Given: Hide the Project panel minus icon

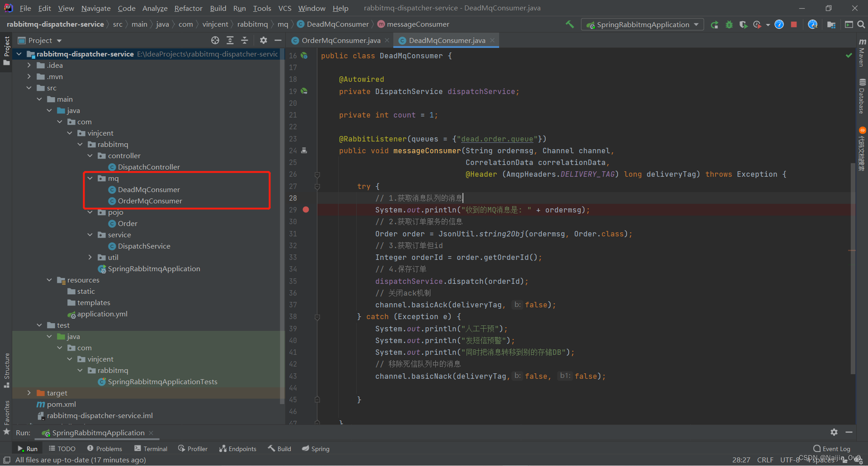Looking at the screenshot, I should (278, 40).
